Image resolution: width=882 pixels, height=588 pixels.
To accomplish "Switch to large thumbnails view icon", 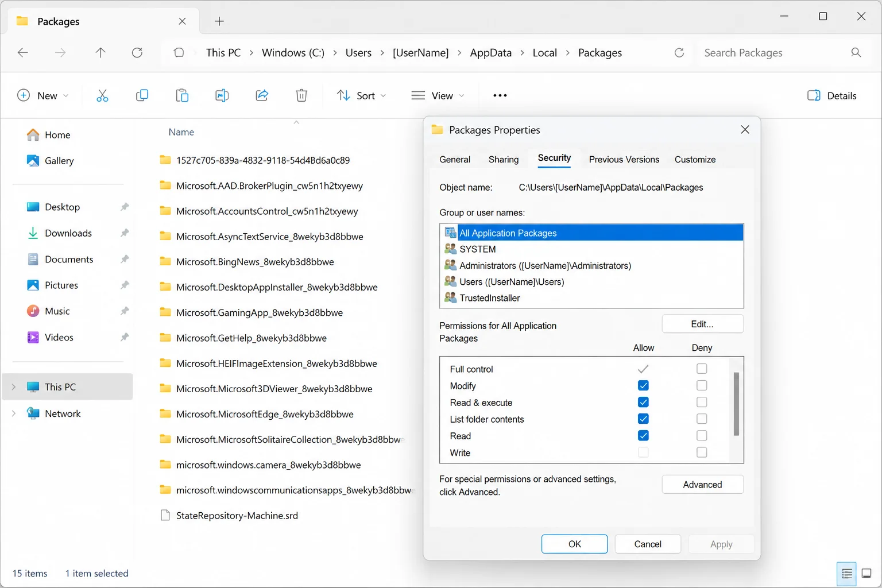I will pyautogui.click(x=866, y=573).
